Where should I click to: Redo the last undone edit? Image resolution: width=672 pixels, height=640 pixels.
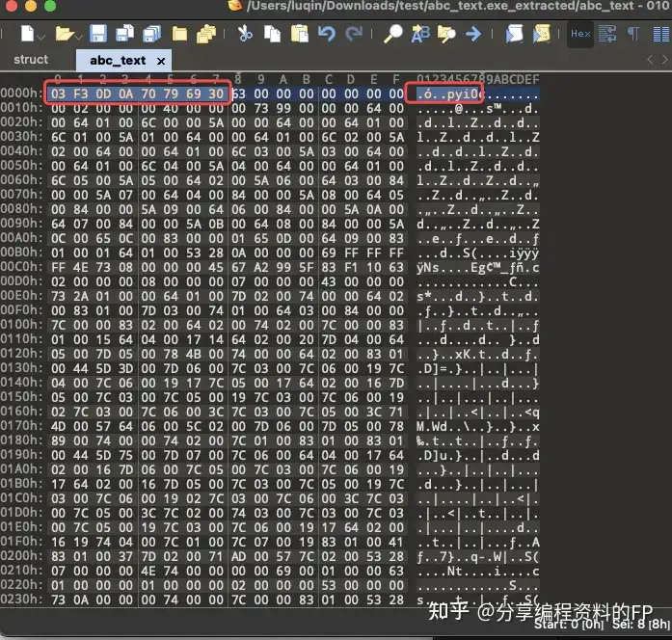pyautogui.click(x=354, y=34)
